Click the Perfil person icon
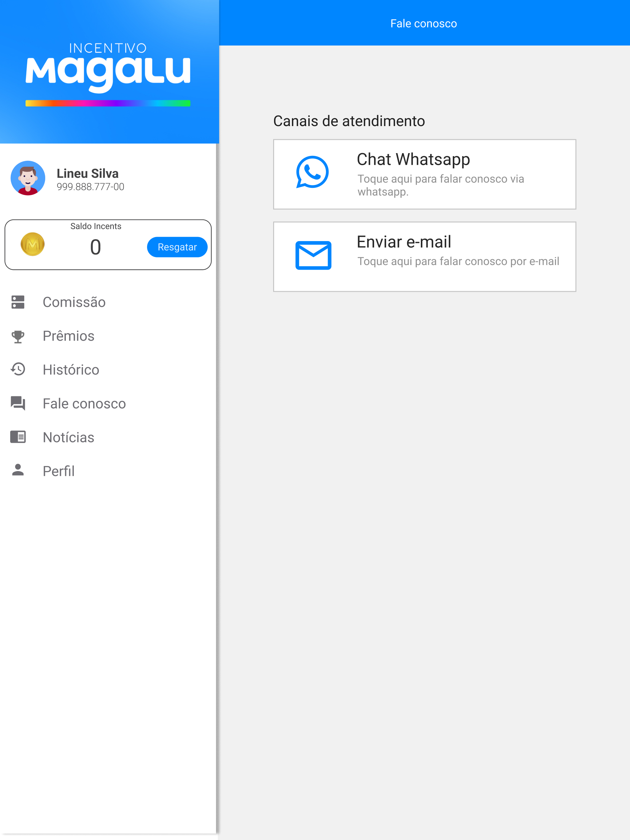 [x=18, y=470]
